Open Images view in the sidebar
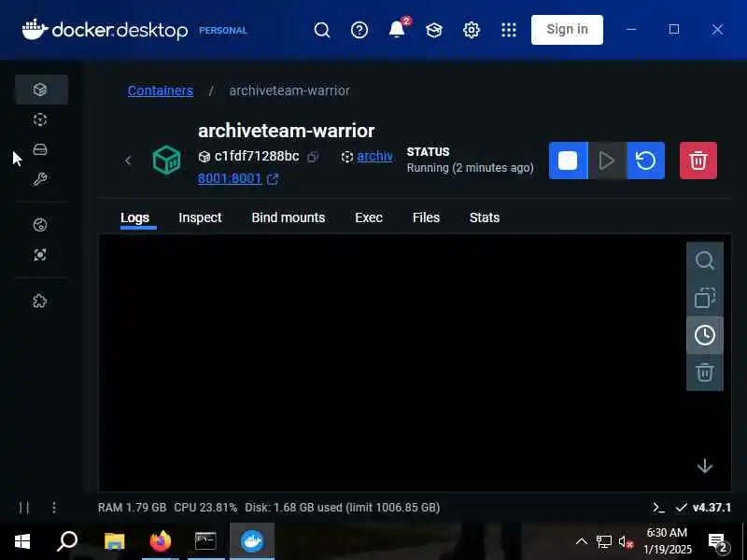This screenshot has height=560, width=747. pos(40,119)
